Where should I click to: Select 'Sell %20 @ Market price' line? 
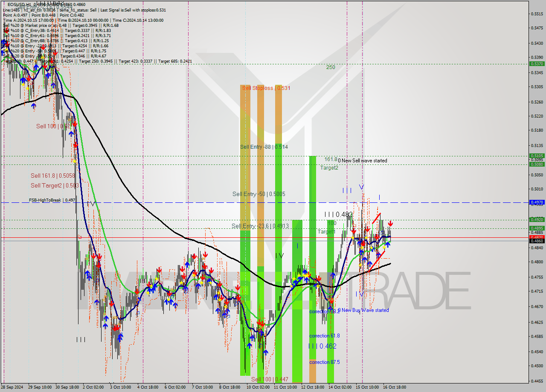click(x=61, y=25)
